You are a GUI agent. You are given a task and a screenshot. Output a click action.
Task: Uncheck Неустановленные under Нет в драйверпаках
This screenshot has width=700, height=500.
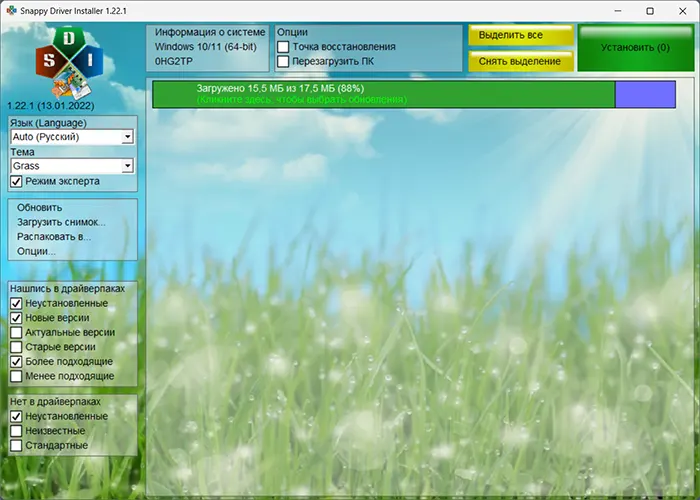(16, 416)
